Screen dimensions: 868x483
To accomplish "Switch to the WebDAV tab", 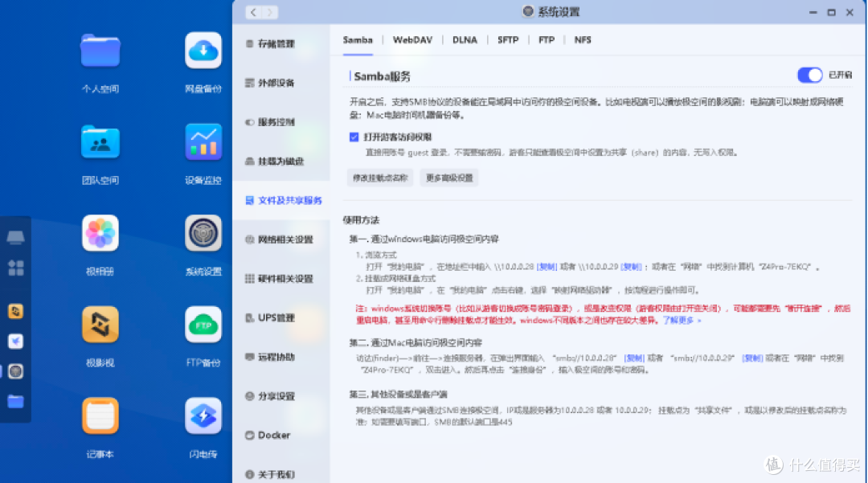I will pos(412,40).
